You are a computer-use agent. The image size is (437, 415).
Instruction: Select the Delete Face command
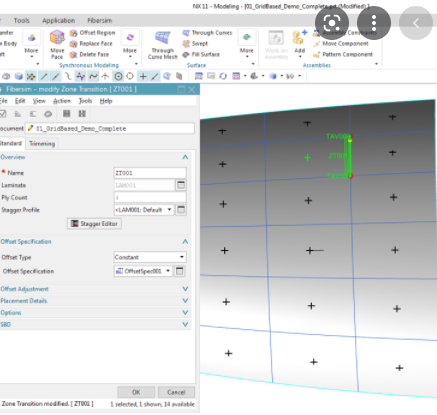(x=89, y=54)
